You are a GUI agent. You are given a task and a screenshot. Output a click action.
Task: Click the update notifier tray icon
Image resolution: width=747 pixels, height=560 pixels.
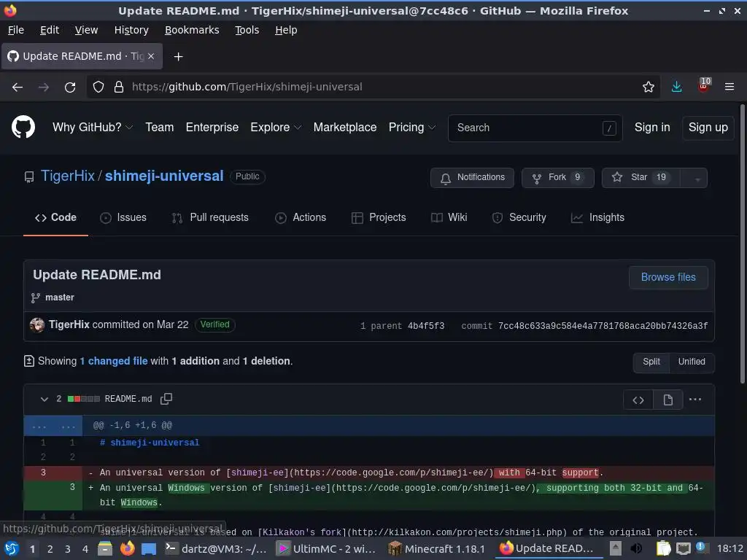701,547
